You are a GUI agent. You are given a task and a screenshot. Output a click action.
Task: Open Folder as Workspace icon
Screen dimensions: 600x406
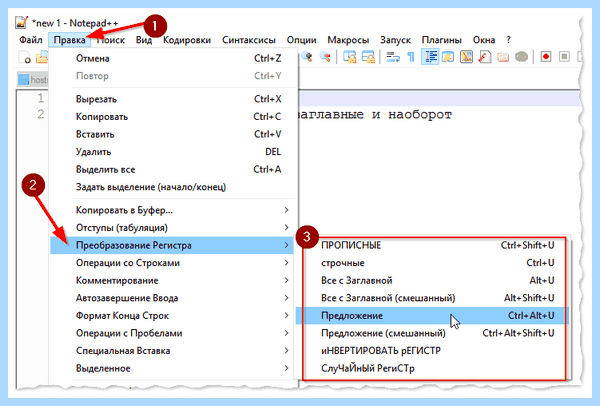[503, 57]
